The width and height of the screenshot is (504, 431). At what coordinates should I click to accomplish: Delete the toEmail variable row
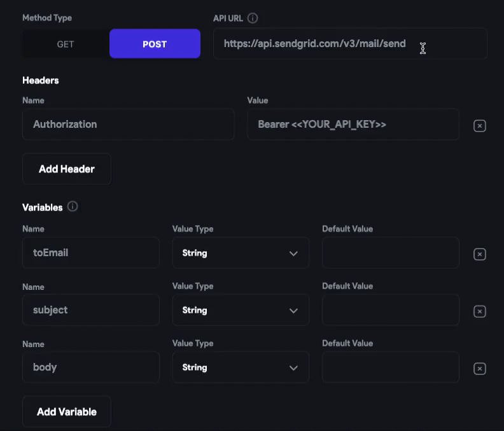480,254
